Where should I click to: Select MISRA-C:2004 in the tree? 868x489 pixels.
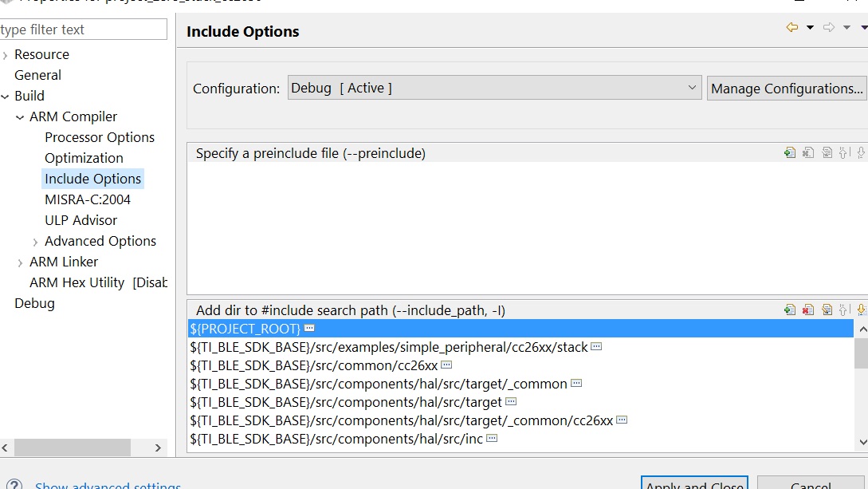click(x=88, y=199)
